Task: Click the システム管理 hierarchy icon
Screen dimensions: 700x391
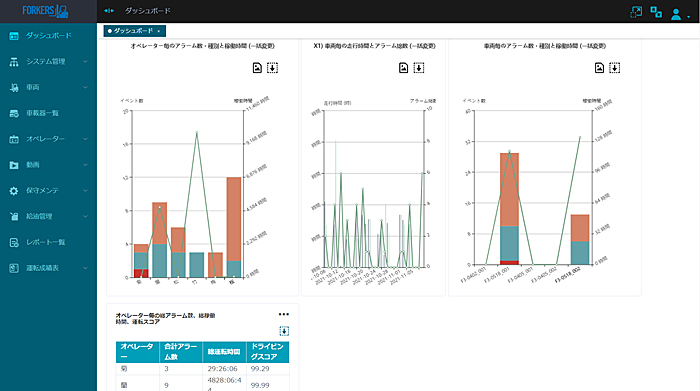Action: pos(14,62)
